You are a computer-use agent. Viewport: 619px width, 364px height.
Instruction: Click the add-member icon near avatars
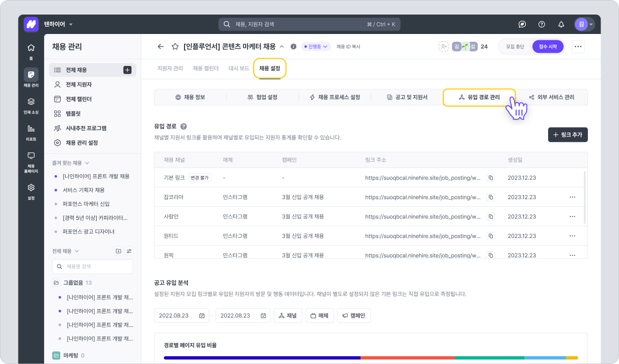[x=443, y=47]
